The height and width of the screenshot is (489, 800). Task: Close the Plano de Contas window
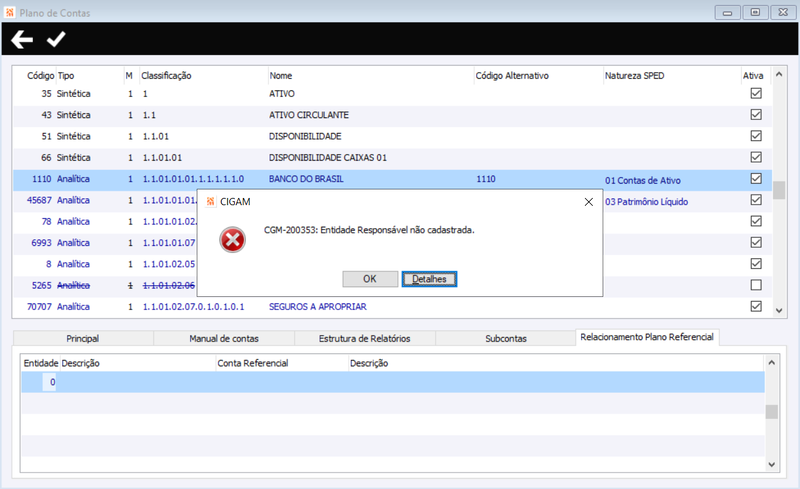[x=783, y=12]
